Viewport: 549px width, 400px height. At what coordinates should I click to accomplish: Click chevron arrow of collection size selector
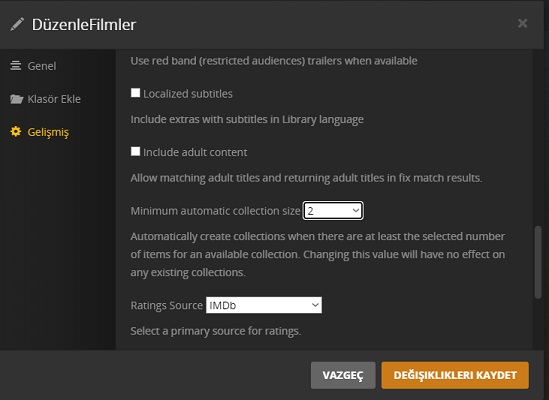(356, 211)
